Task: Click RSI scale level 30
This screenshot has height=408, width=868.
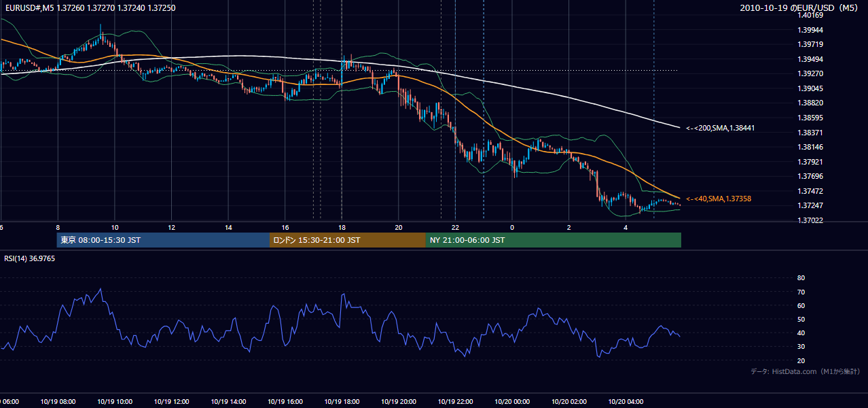Action: coord(801,347)
